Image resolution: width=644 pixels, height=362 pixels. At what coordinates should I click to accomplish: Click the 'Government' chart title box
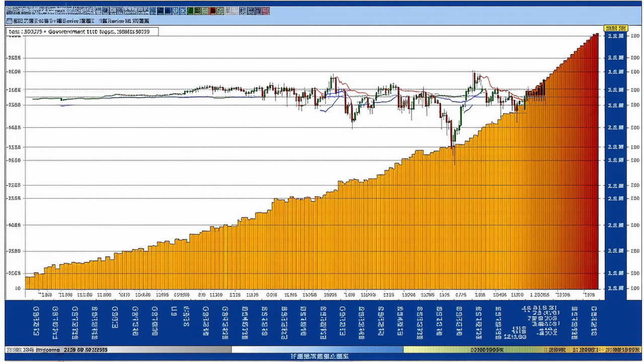click(x=82, y=32)
